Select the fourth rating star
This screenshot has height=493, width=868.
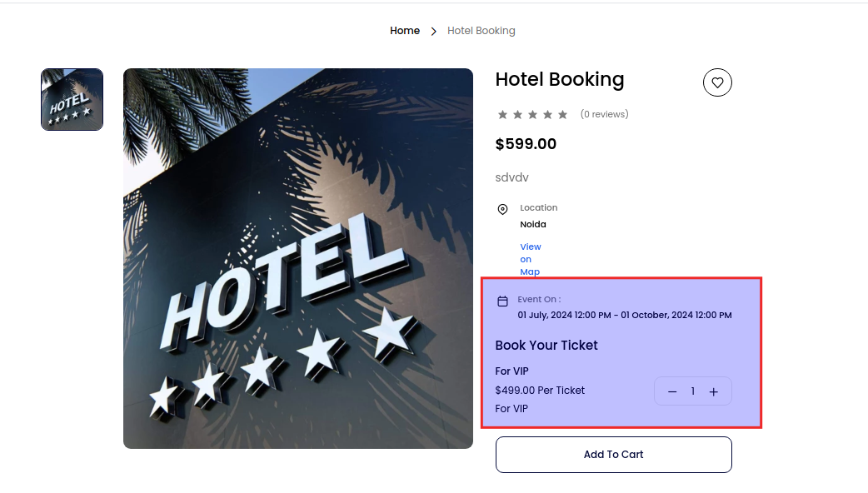point(547,114)
